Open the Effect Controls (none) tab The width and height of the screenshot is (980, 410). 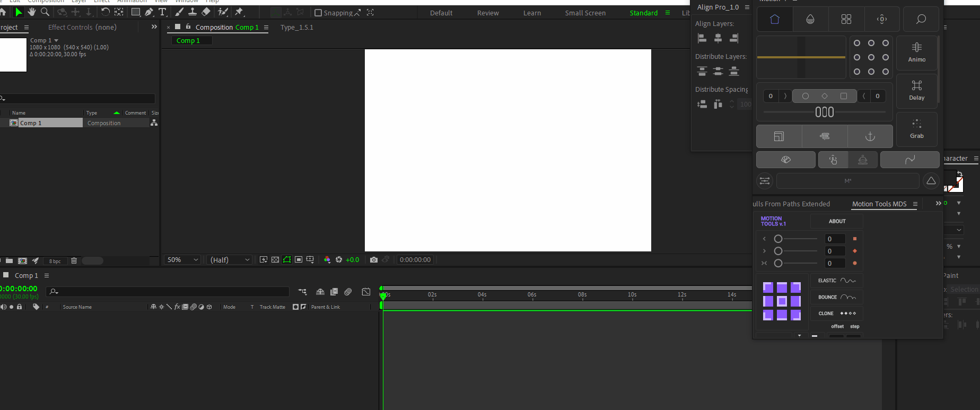click(82, 27)
